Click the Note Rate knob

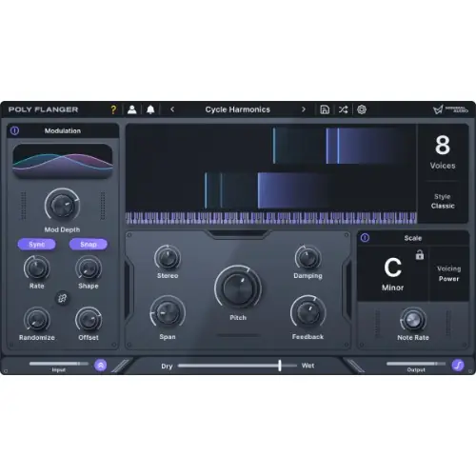click(413, 320)
